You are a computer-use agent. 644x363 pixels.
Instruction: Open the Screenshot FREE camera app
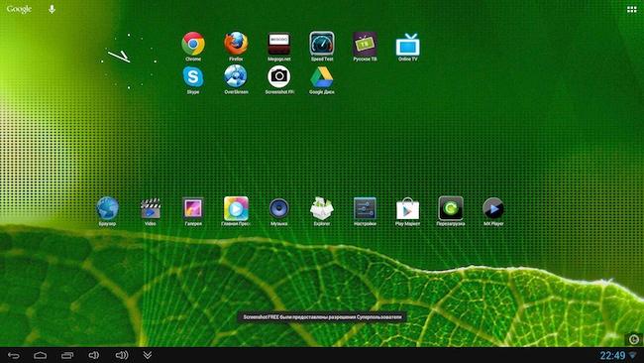point(278,76)
